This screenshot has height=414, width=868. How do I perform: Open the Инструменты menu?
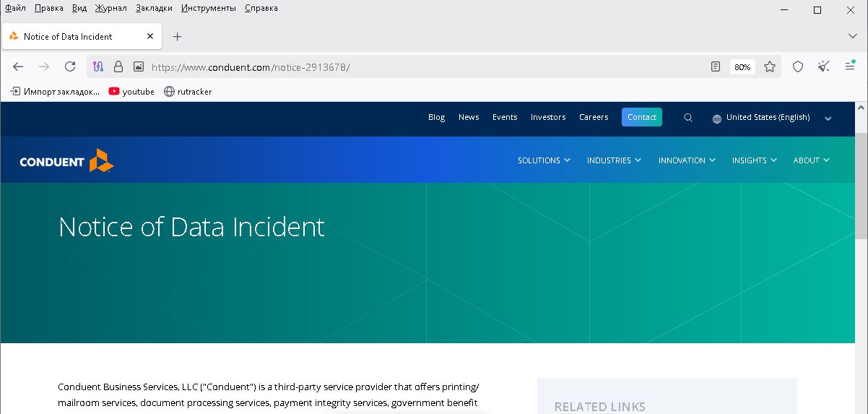point(209,8)
